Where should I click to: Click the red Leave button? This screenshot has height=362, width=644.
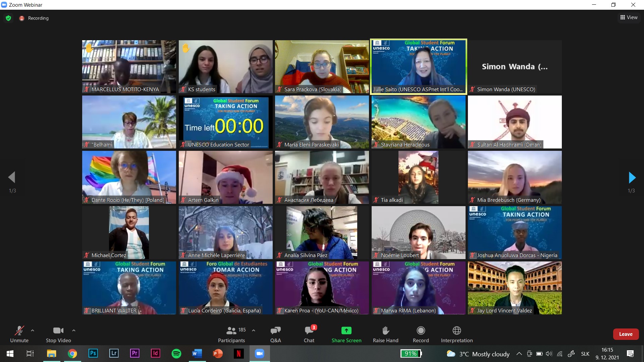tap(626, 334)
